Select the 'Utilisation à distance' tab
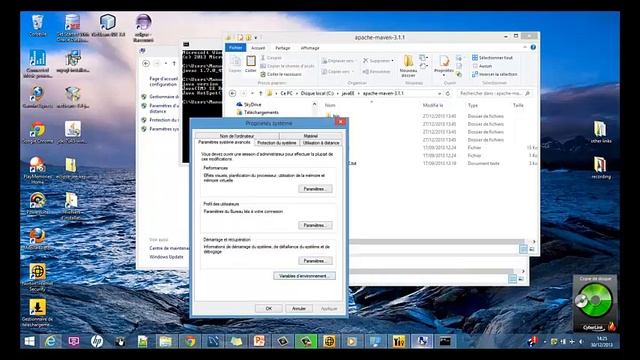This screenshot has width=640, height=360. [x=321, y=143]
